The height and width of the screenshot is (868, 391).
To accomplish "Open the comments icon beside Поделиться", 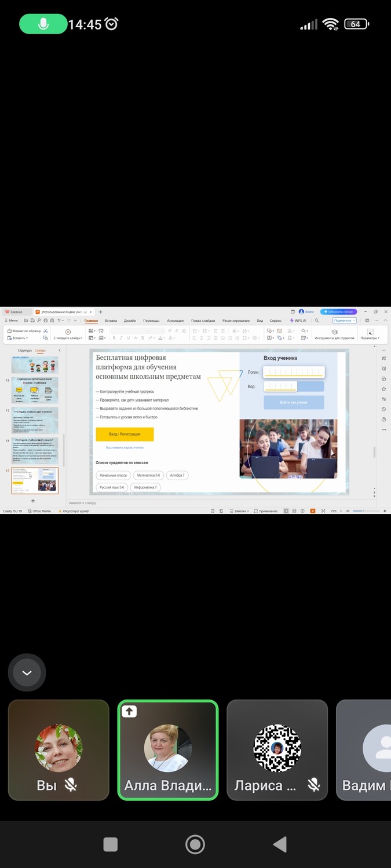I will pos(367,321).
